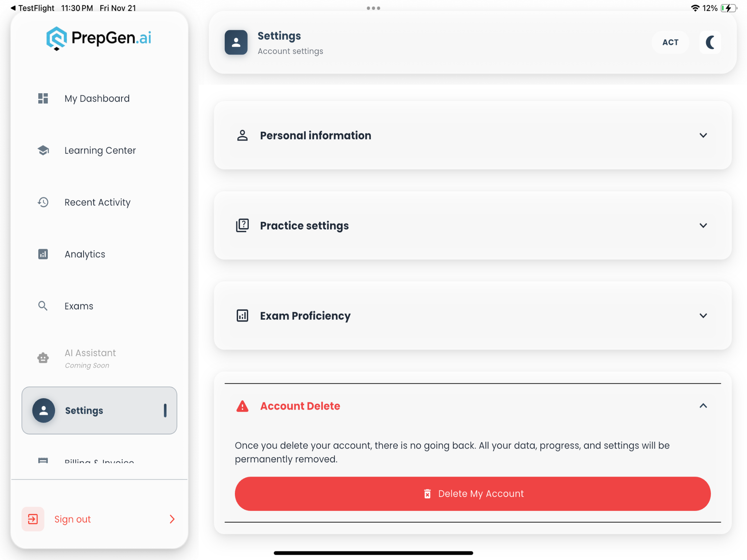Tap the TestFlight back arrow in status bar
Screen dimensions: 747x560
coord(13,8)
